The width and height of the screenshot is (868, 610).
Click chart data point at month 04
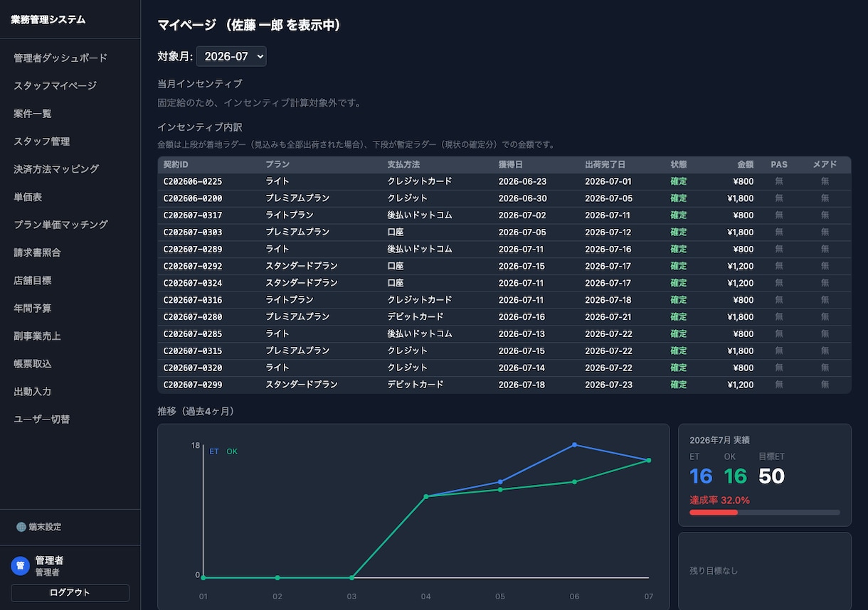point(426,496)
